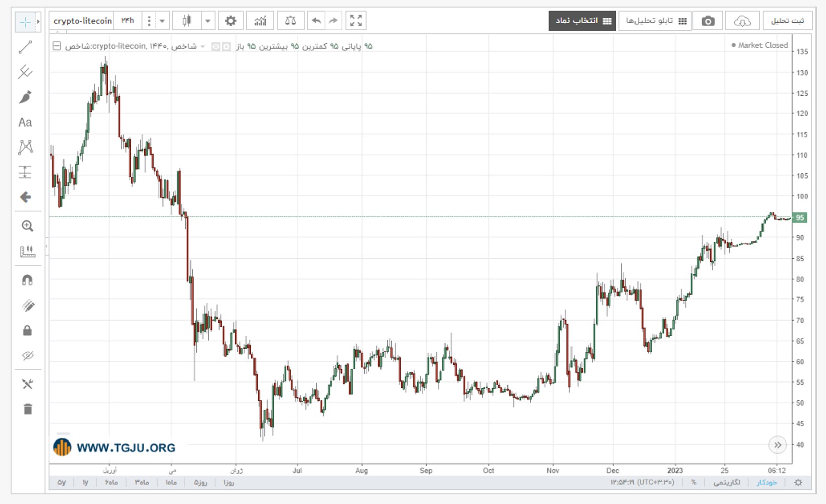Click the left arrow back icon in sidebar
826x504 pixels.
pyautogui.click(x=25, y=197)
